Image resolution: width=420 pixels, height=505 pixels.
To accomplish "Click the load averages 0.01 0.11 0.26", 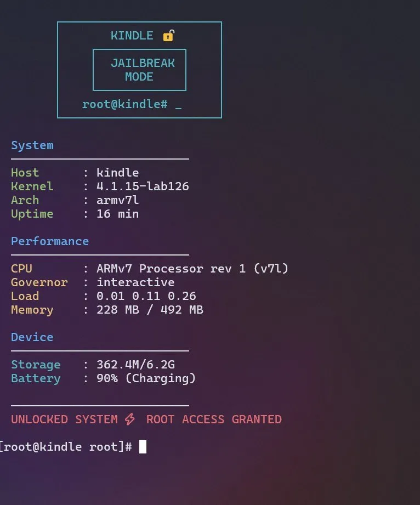I will tap(146, 296).
